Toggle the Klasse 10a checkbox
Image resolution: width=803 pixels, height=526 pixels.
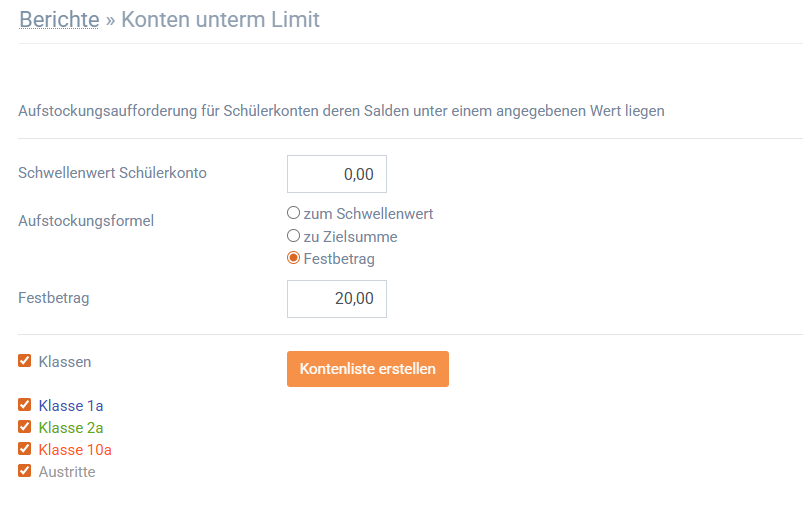point(25,449)
